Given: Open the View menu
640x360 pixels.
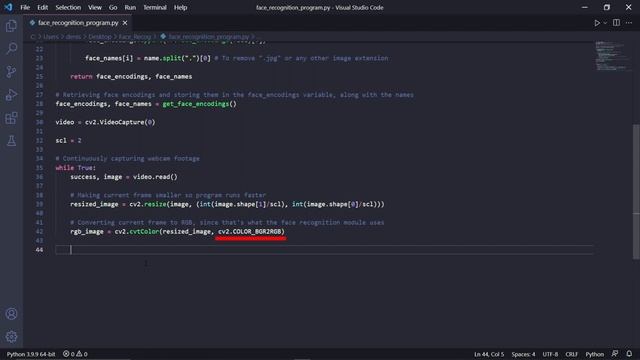Looking at the screenshot, I should point(95,7).
